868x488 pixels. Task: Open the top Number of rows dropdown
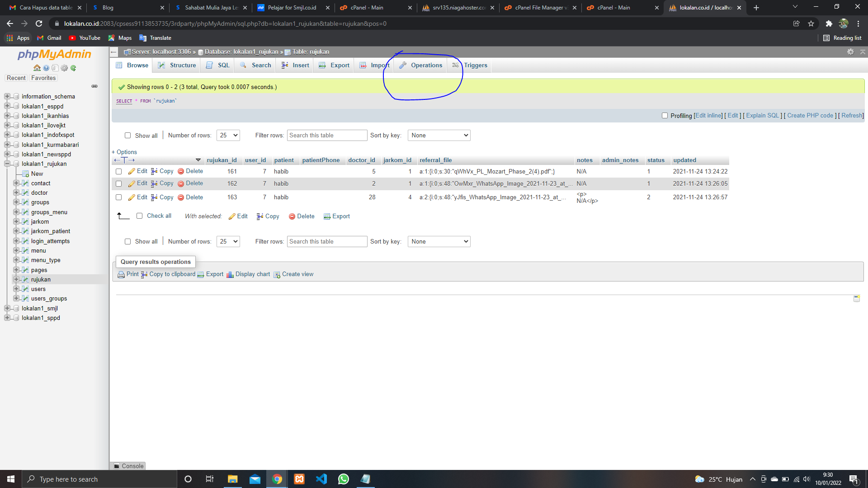click(228, 136)
